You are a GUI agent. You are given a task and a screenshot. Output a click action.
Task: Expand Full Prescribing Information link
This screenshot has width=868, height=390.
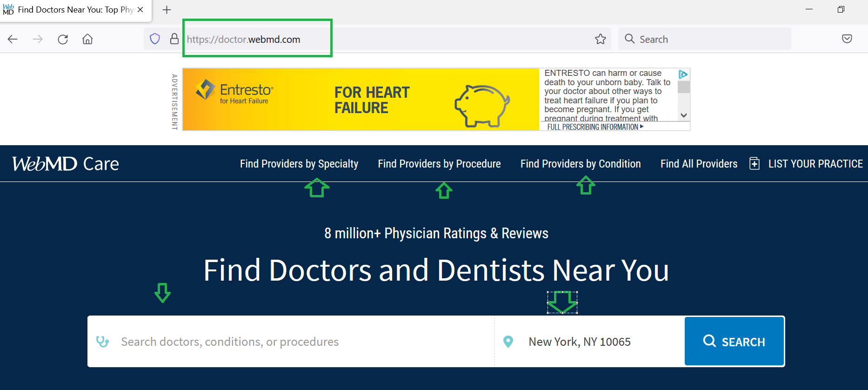coord(595,127)
